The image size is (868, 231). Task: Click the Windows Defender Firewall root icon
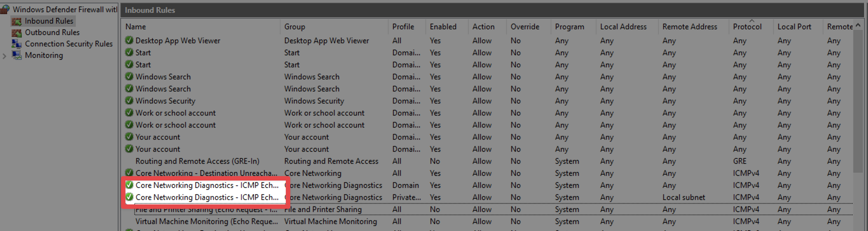click(5, 10)
